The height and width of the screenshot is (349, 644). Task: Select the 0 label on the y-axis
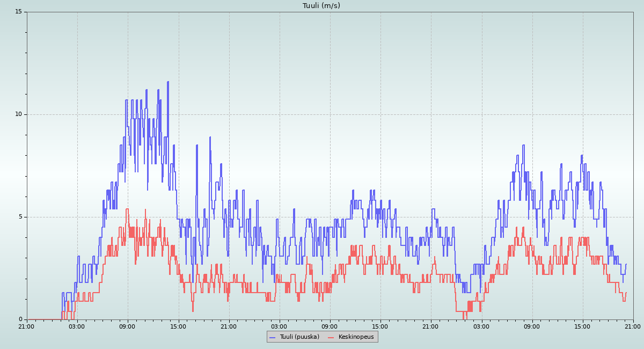(x=20, y=319)
